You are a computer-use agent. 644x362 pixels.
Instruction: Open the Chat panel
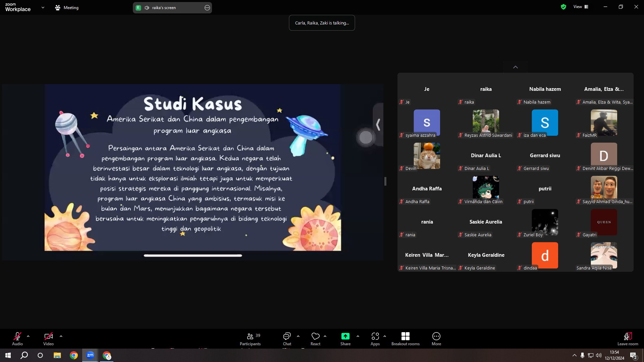click(x=287, y=339)
